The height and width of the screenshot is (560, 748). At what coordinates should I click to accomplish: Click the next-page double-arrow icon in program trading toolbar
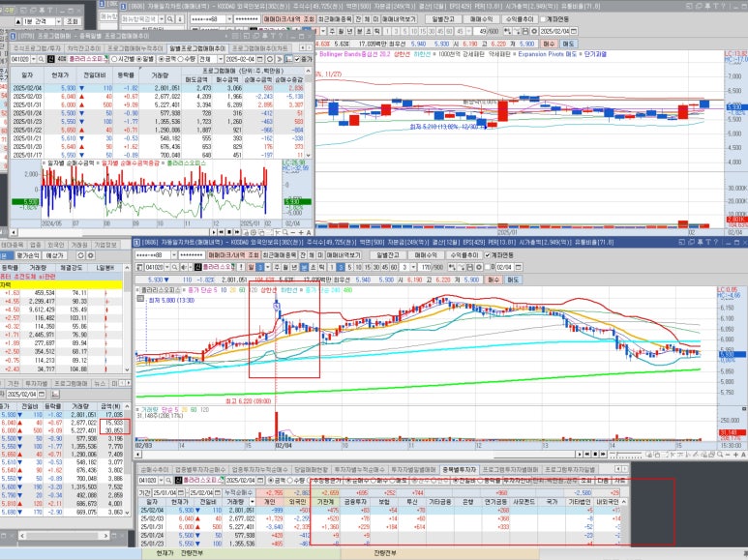pyautogui.click(x=280, y=59)
